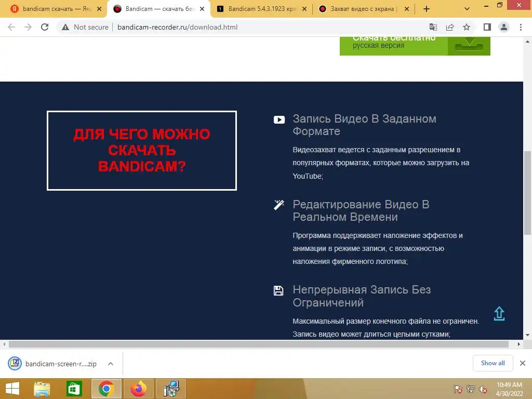Open the installer program taskbar icon
Image resolution: width=532 pixels, height=399 pixels.
pos(170,389)
